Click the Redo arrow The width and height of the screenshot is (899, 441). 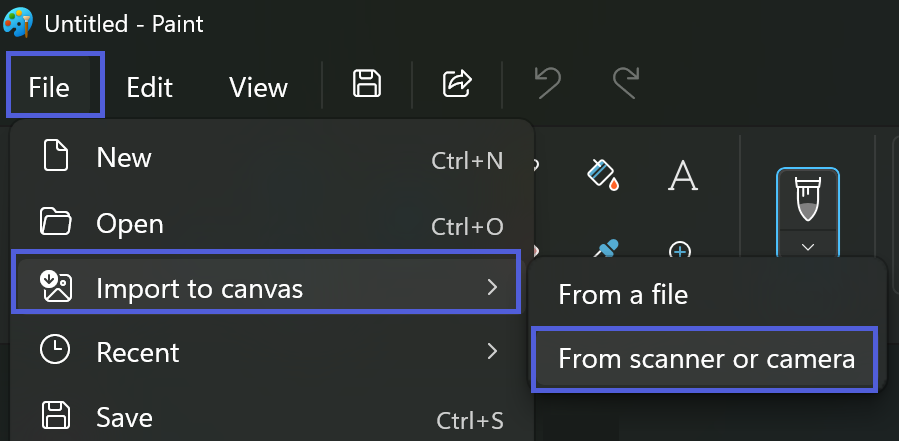(x=625, y=85)
